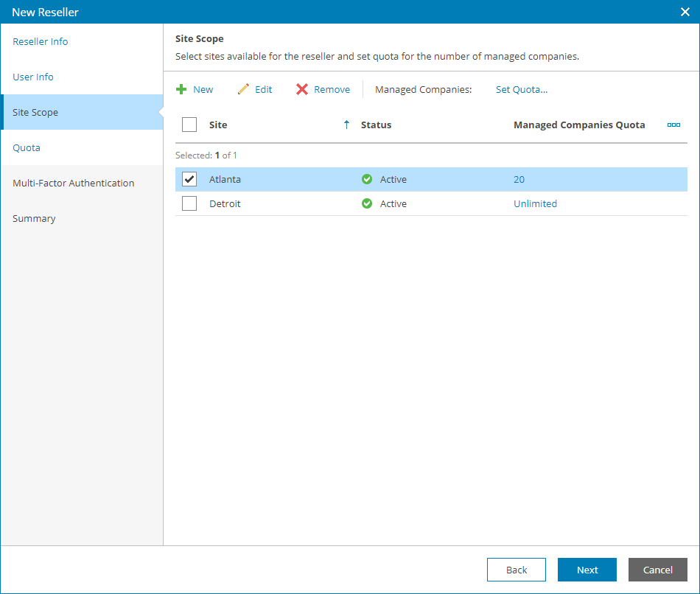700x594 pixels.
Task: Open the column options ellipsis icon
Action: 673,125
